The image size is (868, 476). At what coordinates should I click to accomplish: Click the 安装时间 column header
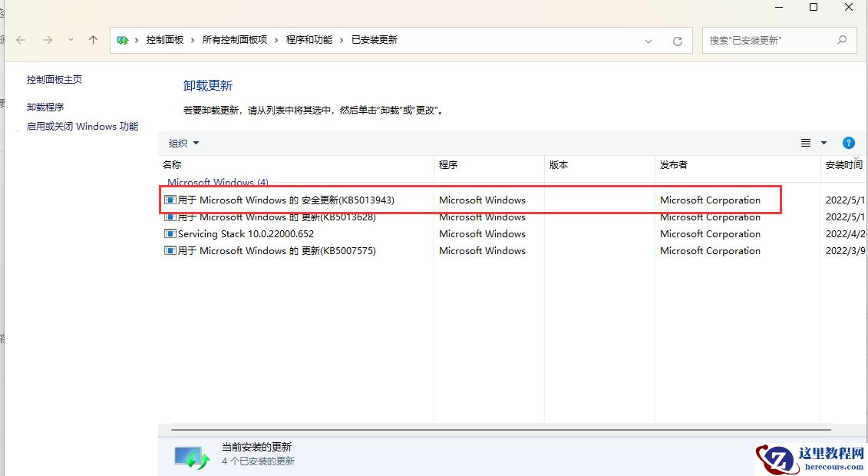click(x=844, y=164)
